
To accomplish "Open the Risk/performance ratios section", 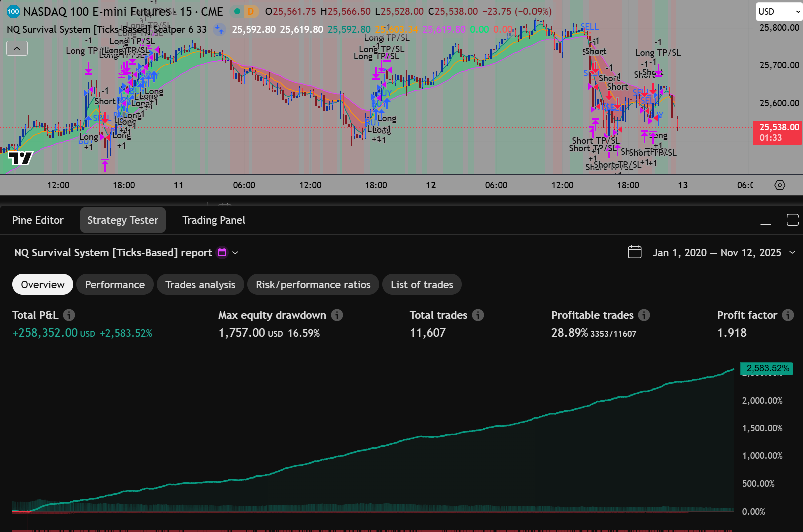I will tap(313, 285).
